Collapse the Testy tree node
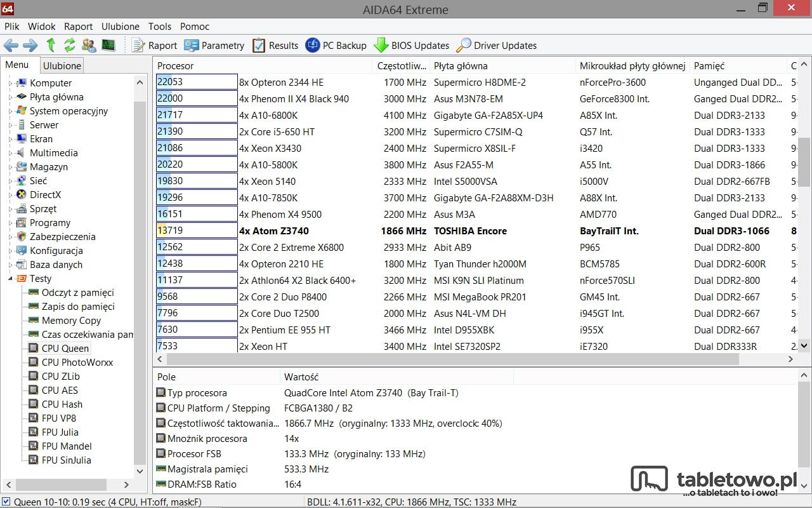Viewport: 812px width, 508px height. tap(10, 279)
